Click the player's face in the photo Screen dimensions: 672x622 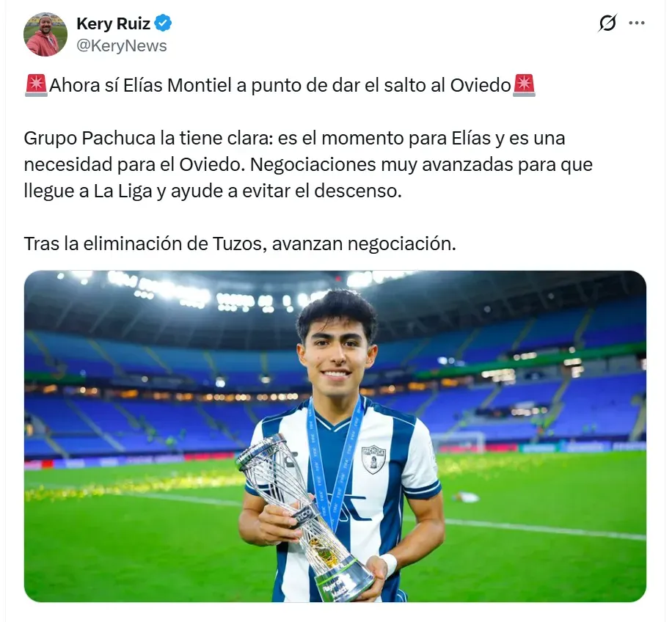click(336, 354)
